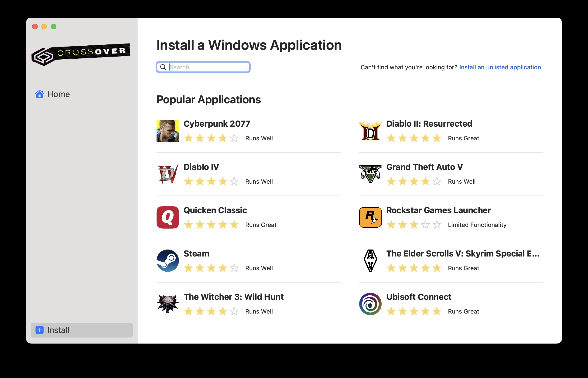The width and height of the screenshot is (588, 378).
Task: Go to Home in the sidebar
Action: coord(58,94)
